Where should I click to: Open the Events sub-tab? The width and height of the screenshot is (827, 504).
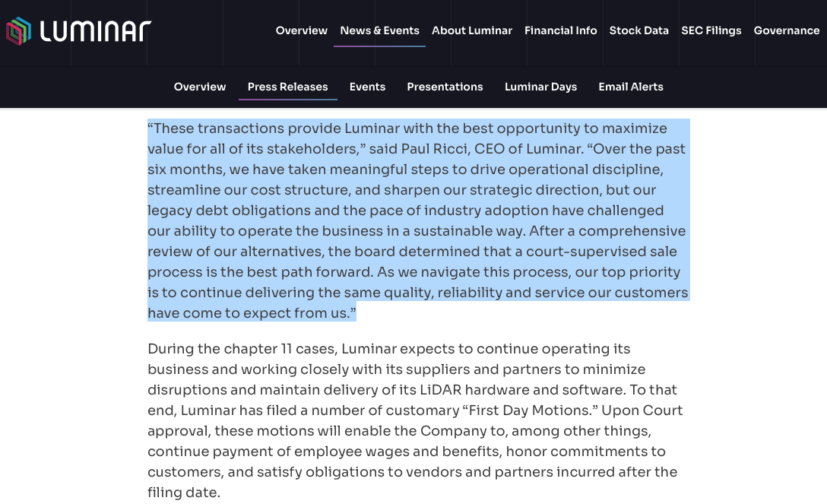(x=367, y=87)
